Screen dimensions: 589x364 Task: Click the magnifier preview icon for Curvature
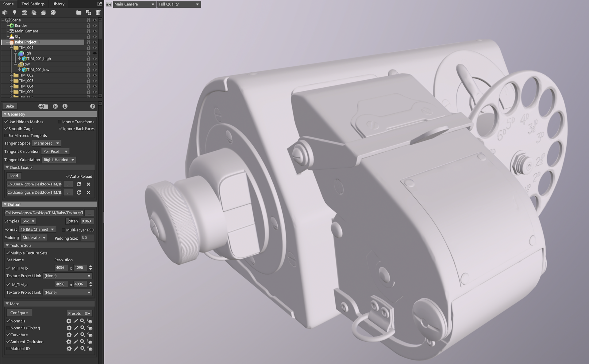coord(83,335)
